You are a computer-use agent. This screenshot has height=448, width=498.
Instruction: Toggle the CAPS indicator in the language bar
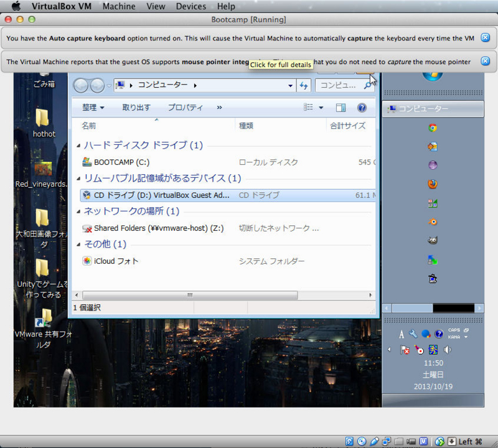(454, 330)
